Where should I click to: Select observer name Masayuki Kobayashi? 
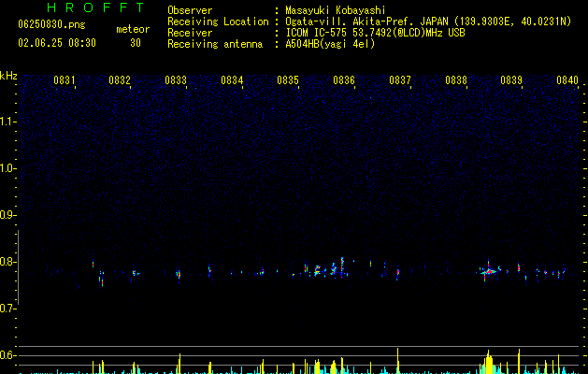pos(336,10)
